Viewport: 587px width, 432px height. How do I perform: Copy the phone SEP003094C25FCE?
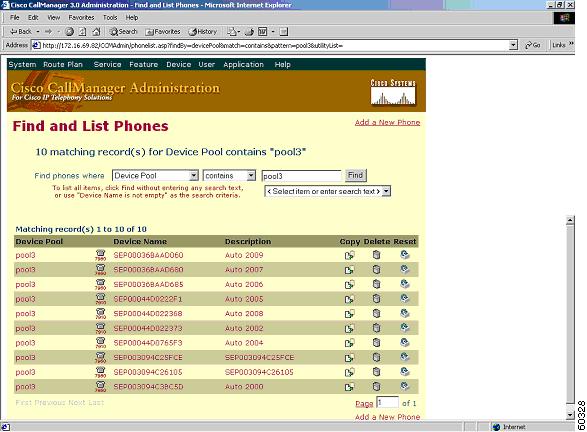(x=349, y=358)
